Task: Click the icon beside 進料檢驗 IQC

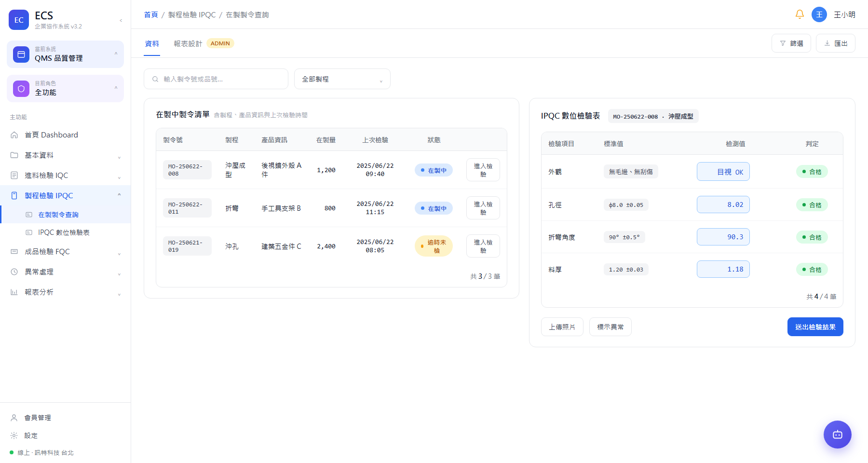Action: point(14,176)
